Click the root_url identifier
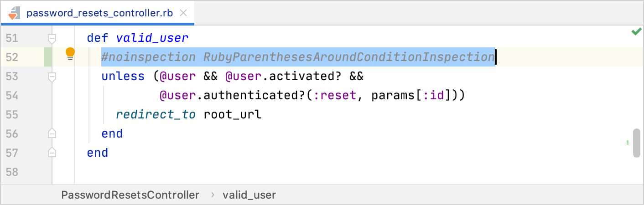The height and width of the screenshot is (205, 644). 233,114
